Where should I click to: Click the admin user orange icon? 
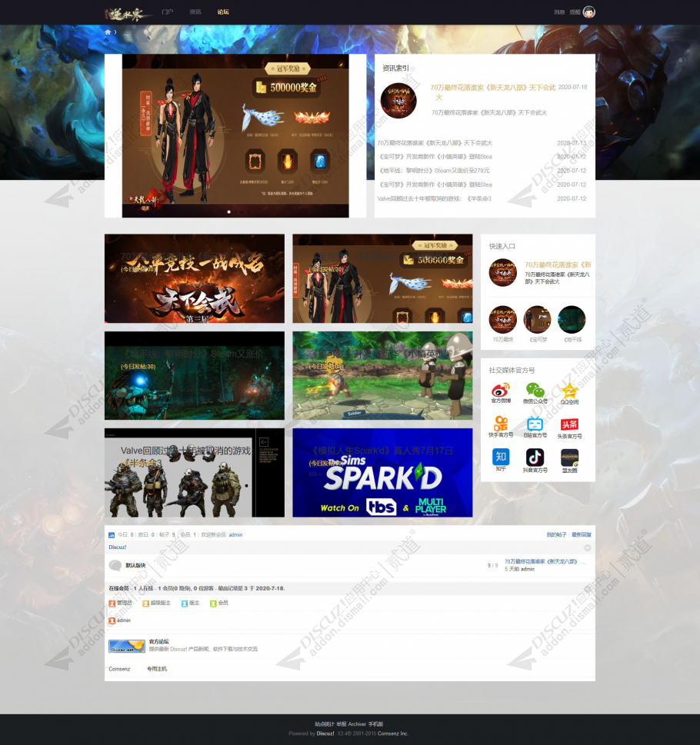coord(112,620)
